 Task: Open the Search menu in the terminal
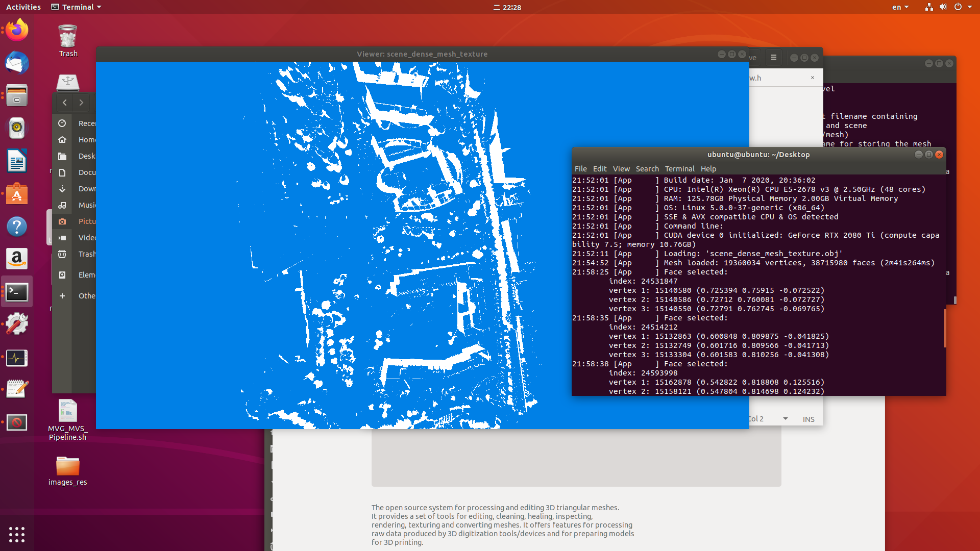pos(647,168)
